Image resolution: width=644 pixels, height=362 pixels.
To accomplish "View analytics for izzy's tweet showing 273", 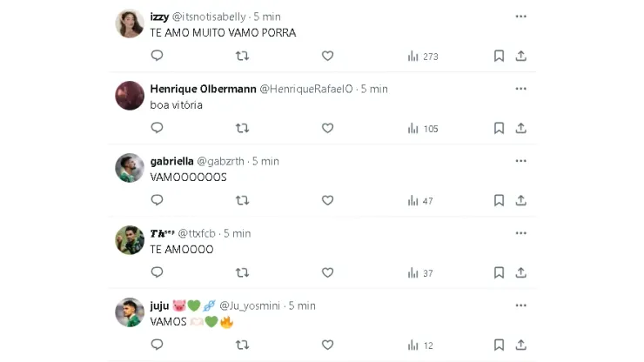I will pyautogui.click(x=422, y=56).
